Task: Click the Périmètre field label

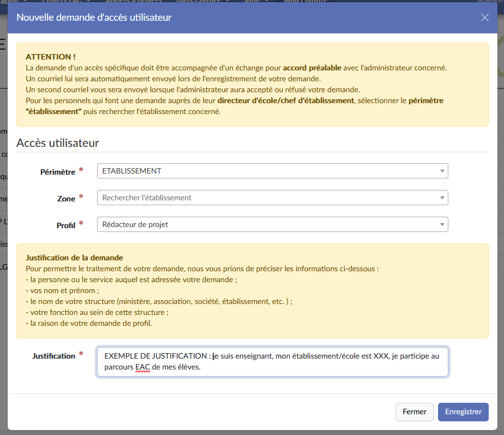Action: point(57,172)
